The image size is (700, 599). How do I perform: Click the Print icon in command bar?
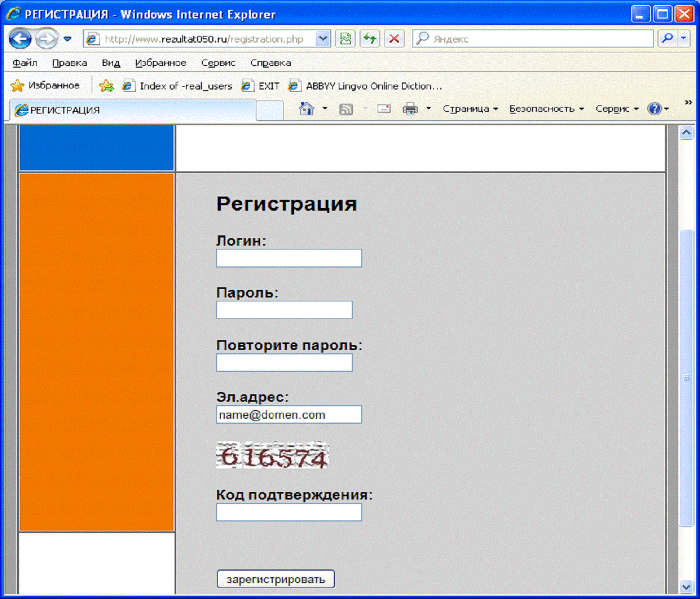pos(410,109)
